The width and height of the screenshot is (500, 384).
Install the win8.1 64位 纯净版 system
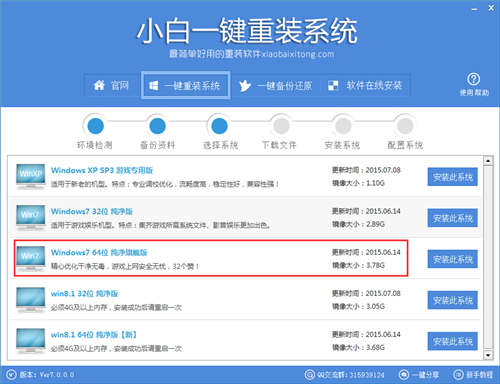[452, 341]
